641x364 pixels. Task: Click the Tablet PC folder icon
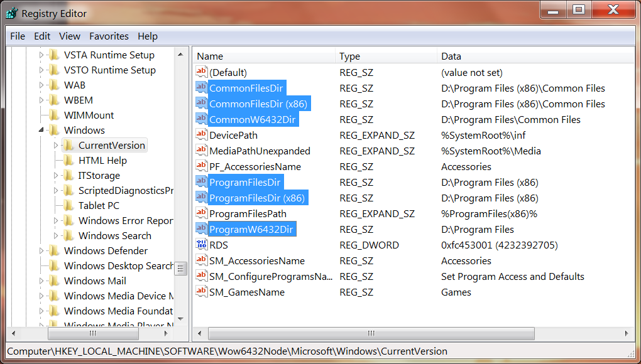68,205
